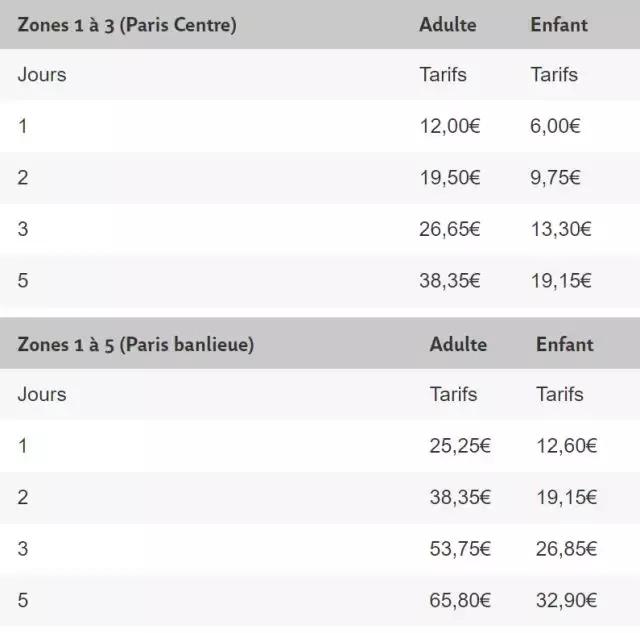640x633 pixels.
Task: Select the 32,90€ five-day child fare
Action: point(566,601)
